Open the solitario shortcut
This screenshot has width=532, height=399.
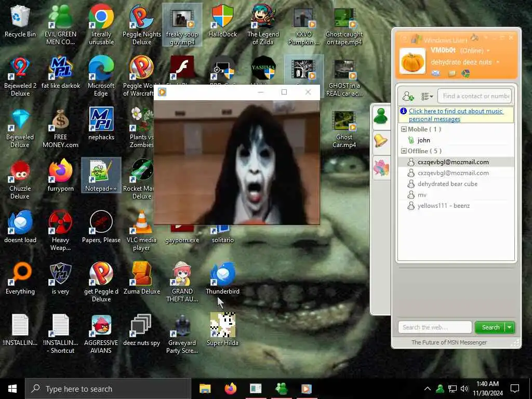tap(222, 235)
